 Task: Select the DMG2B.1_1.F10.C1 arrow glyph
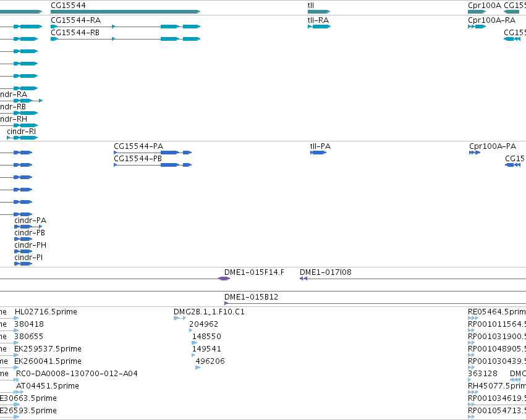(x=180, y=318)
